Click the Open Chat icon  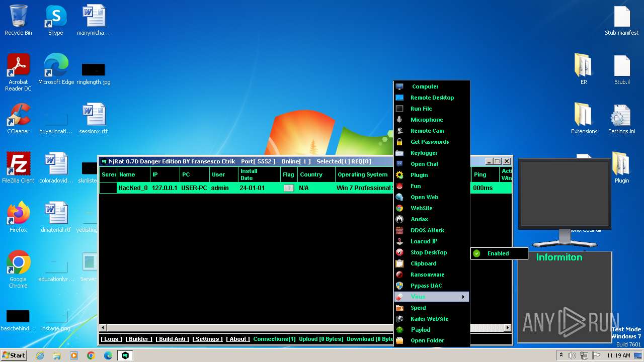(x=399, y=164)
